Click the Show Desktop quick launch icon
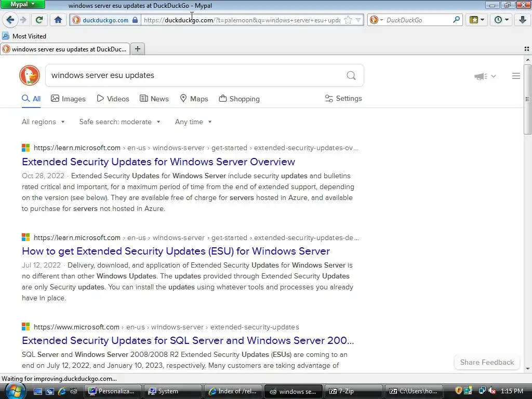Image resolution: width=532 pixels, height=399 pixels. coord(37,391)
